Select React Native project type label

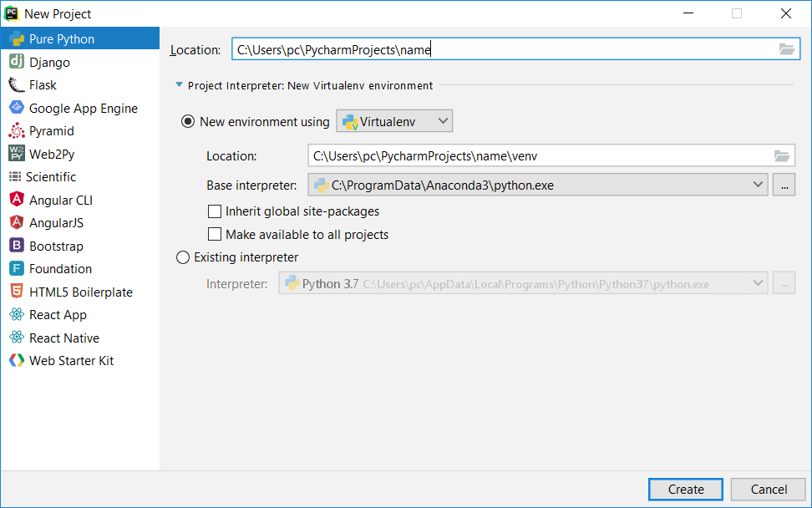click(64, 338)
